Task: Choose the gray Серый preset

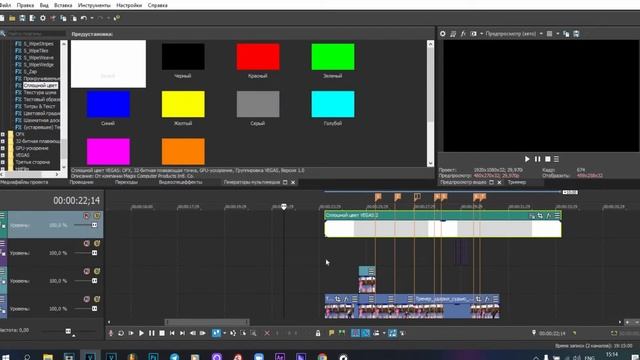Action: click(x=258, y=104)
